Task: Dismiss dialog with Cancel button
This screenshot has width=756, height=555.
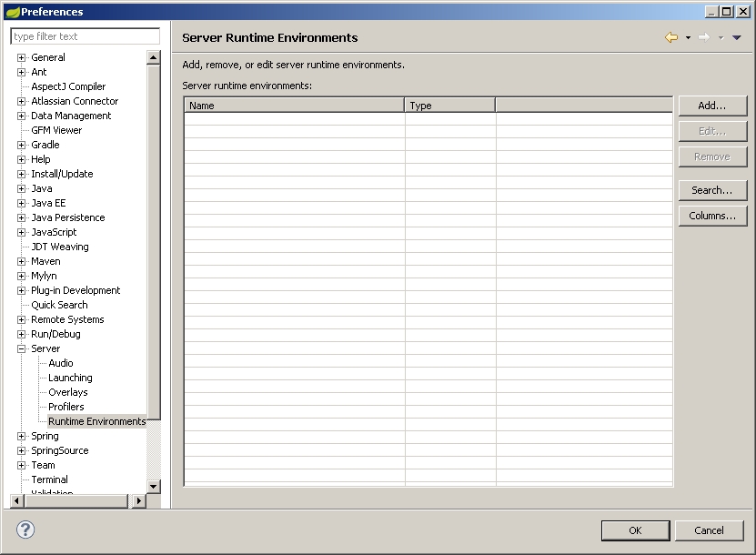Action: pos(709,530)
